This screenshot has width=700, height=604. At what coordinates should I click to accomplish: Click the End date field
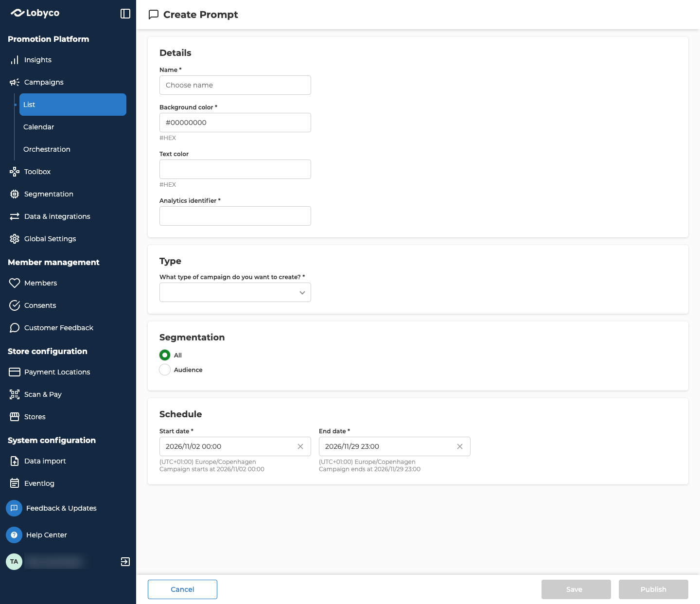(x=395, y=446)
